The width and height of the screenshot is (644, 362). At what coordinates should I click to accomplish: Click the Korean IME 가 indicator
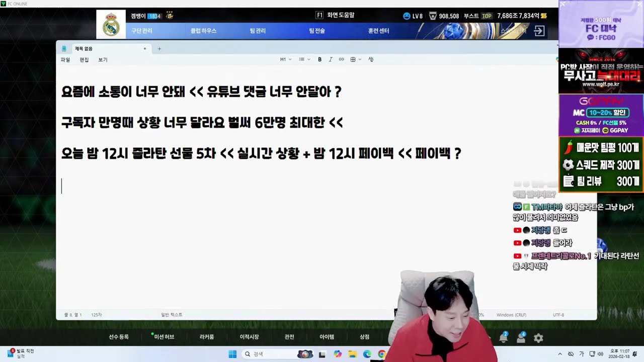tap(582, 354)
